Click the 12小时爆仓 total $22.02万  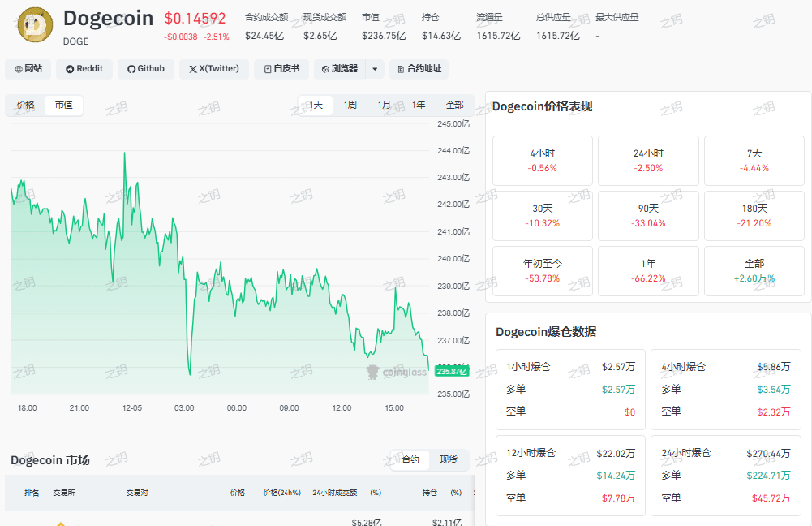pyautogui.click(x=616, y=454)
